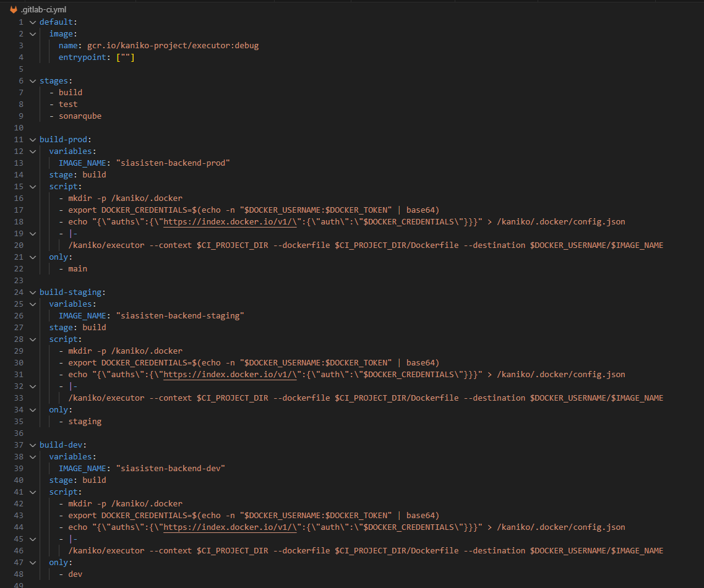
Task: Click the main branch entry under only
Action: point(77,268)
